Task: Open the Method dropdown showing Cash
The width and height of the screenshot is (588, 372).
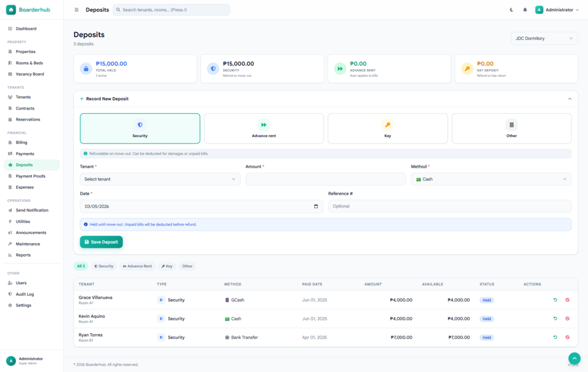Action: (491, 179)
